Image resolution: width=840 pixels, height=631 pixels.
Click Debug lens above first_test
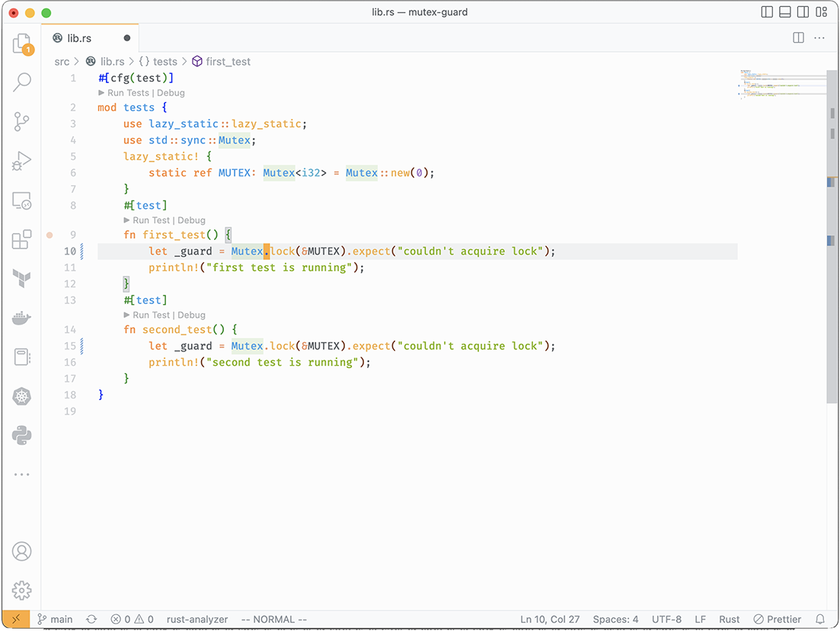tap(191, 220)
